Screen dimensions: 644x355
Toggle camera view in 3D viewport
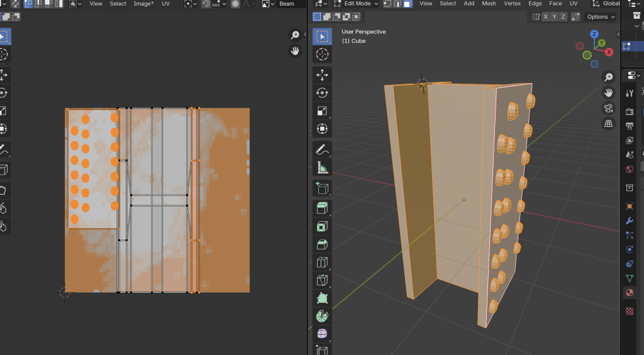[x=608, y=108]
